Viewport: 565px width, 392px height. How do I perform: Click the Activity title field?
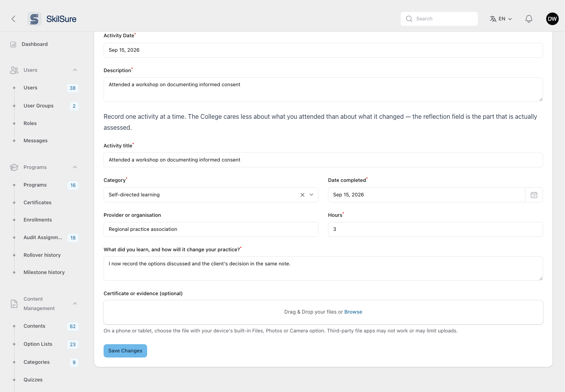tap(323, 160)
